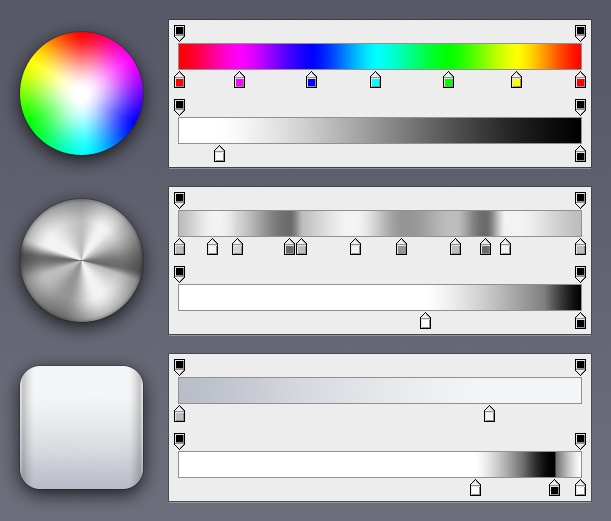Image resolution: width=611 pixels, height=521 pixels.
Task: Select the magenta stop under the rainbow gradient
Action: (x=239, y=81)
